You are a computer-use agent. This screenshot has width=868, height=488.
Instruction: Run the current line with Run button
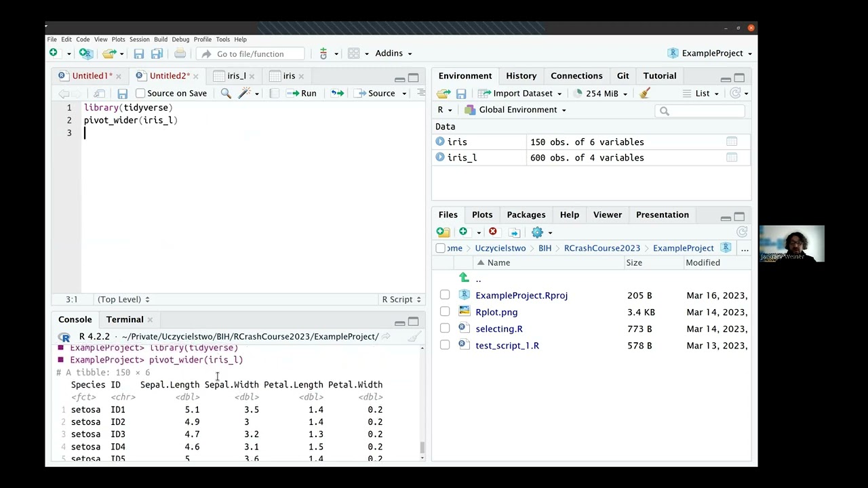point(302,94)
